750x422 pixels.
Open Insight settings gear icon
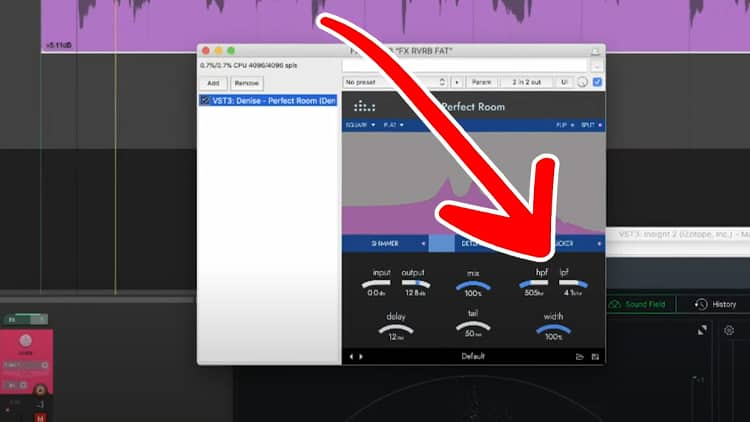click(729, 330)
